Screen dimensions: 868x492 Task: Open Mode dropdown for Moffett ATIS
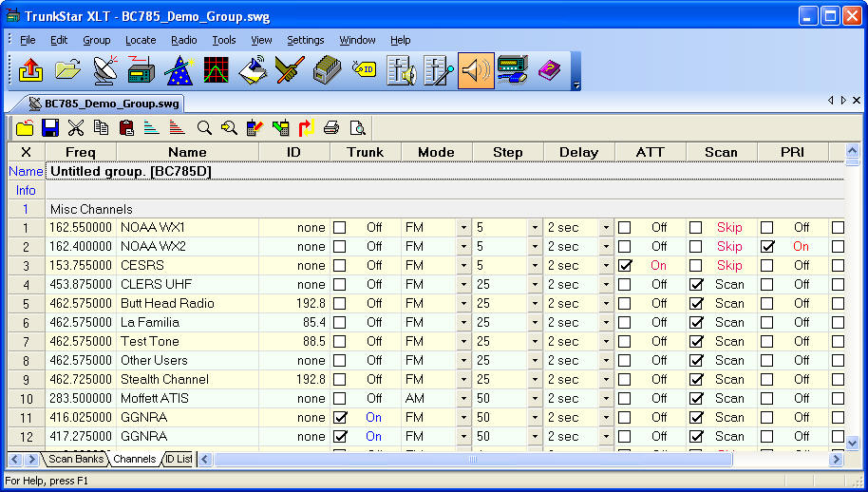(x=463, y=399)
